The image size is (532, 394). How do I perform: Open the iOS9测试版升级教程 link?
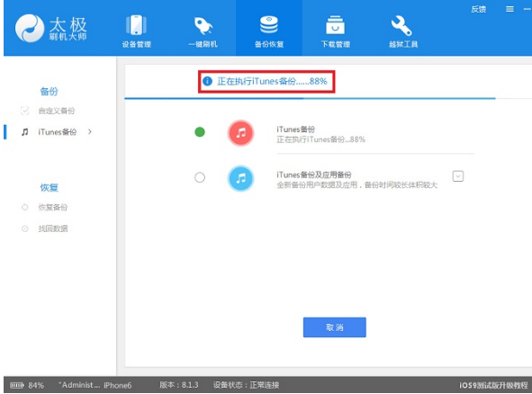tap(493, 385)
